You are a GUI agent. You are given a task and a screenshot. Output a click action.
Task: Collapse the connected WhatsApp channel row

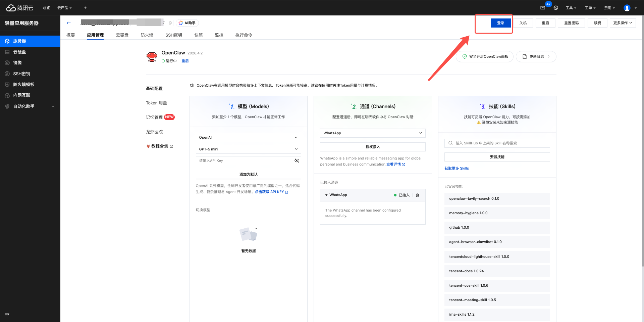click(x=326, y=195)
